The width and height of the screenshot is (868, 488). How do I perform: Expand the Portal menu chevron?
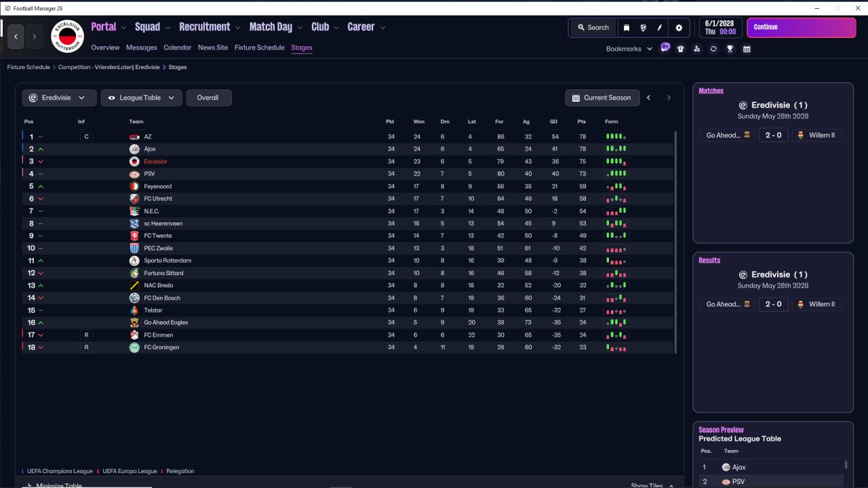coord(123,28)
